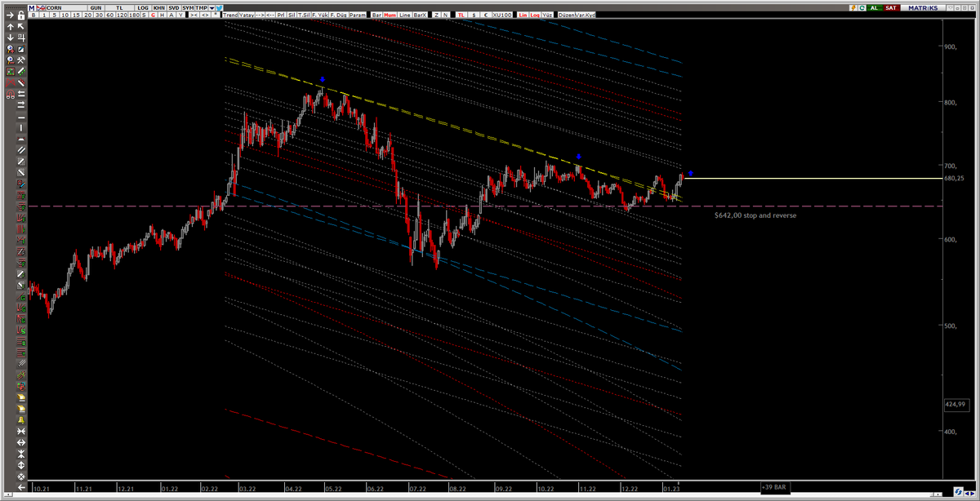Image resolution: width=980 pixels, height=501 pixels.
Task: Click the Yatay horizontal line button
Action: pos(247,16)
